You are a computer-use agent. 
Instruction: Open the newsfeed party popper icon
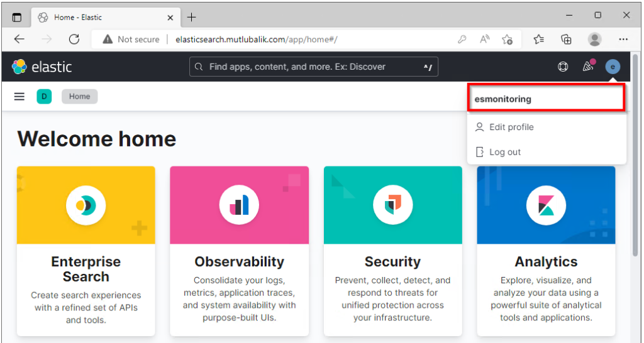(588, 67)
